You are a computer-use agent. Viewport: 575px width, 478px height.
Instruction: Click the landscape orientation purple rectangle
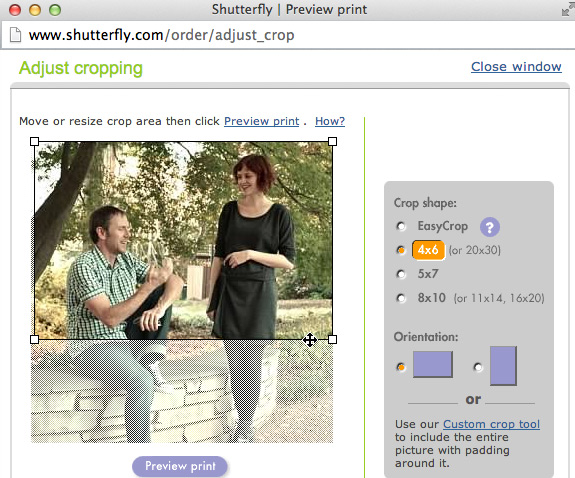(x=433, y=364)
